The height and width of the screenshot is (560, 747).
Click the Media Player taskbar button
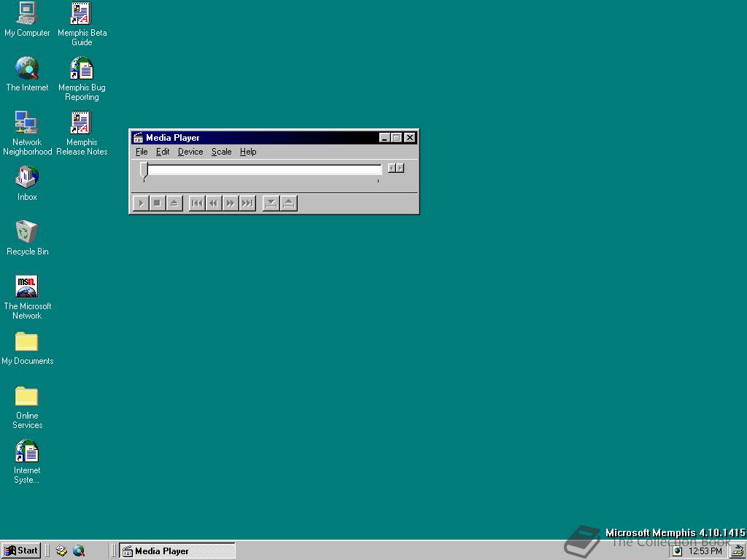[x=177, y=551]
